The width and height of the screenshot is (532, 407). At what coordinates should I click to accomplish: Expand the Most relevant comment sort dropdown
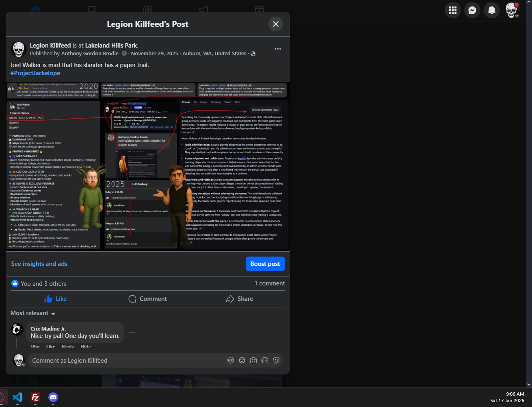tap(33, 313)
